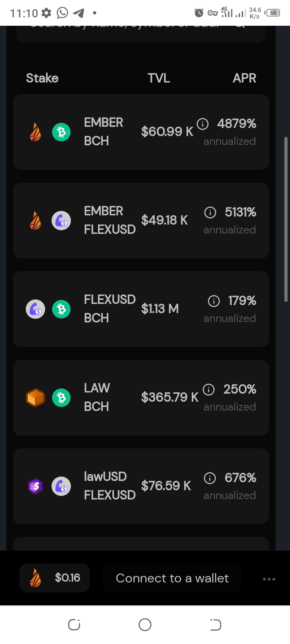Tap the Android home navigation button
Viewport: 290px width, 644px height.
145,625
